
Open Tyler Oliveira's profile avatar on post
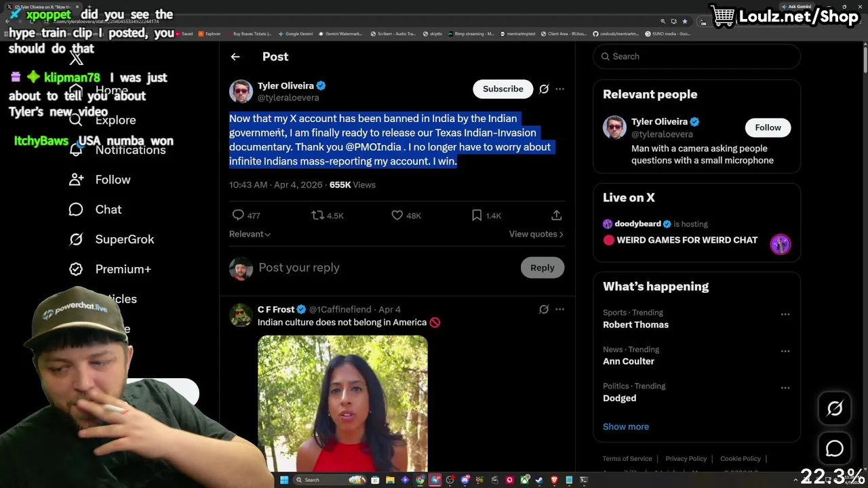click(241, 91)
